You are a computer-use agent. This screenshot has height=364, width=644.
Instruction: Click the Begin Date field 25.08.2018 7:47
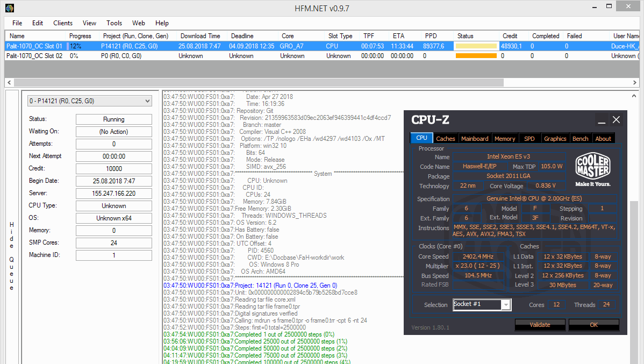point(114,181)
